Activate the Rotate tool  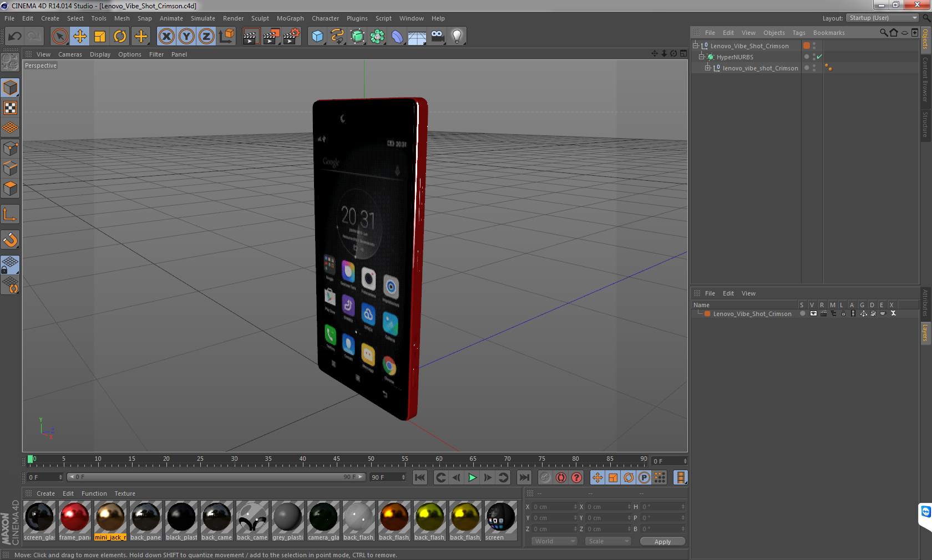(x=120, y=37)
